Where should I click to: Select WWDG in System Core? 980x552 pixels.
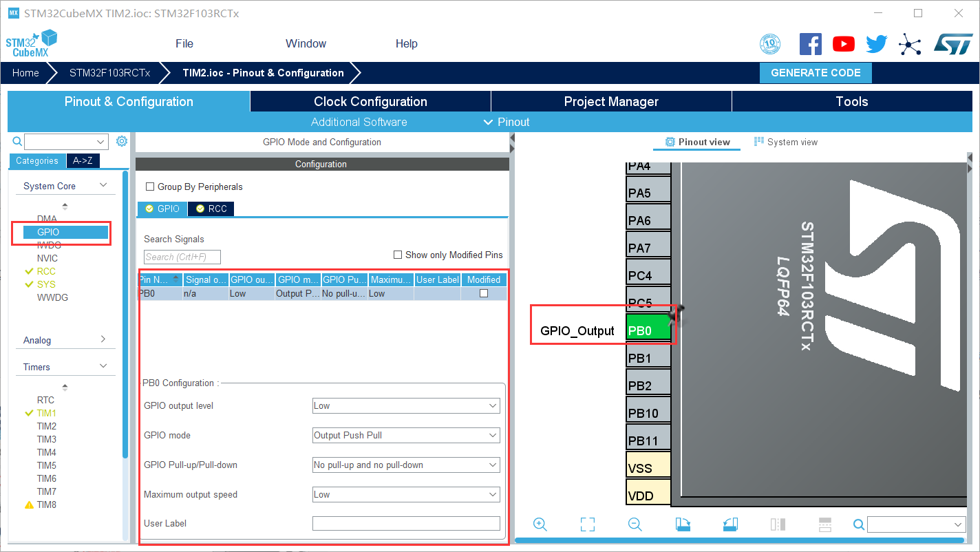52,297
